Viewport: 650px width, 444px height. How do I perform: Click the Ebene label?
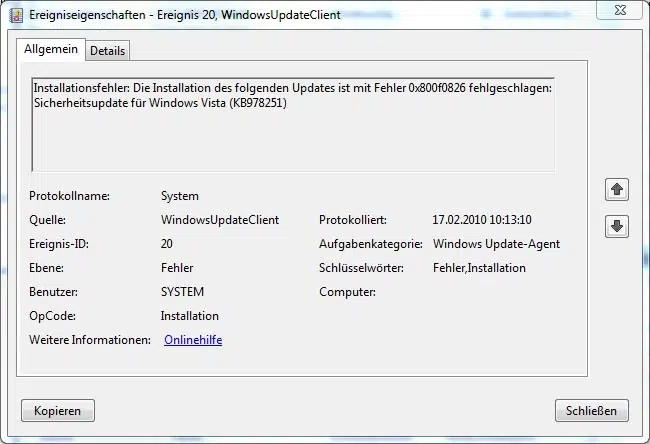46,268
